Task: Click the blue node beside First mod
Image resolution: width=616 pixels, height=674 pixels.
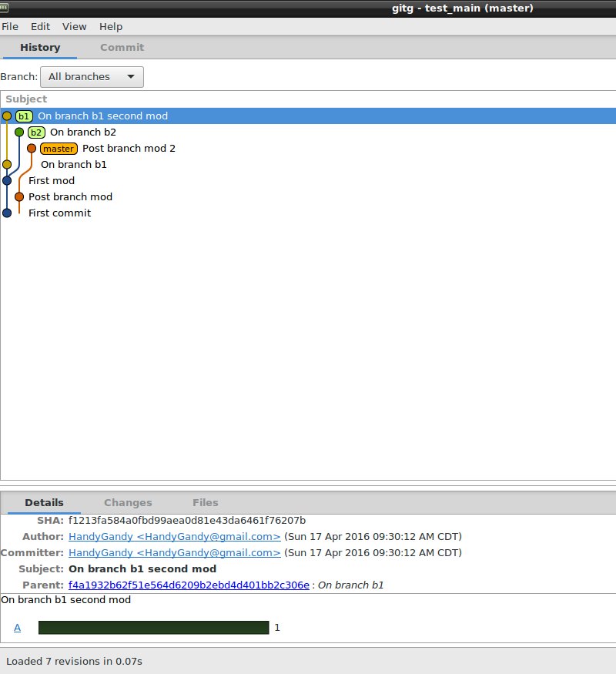Action: pos(7,180)
